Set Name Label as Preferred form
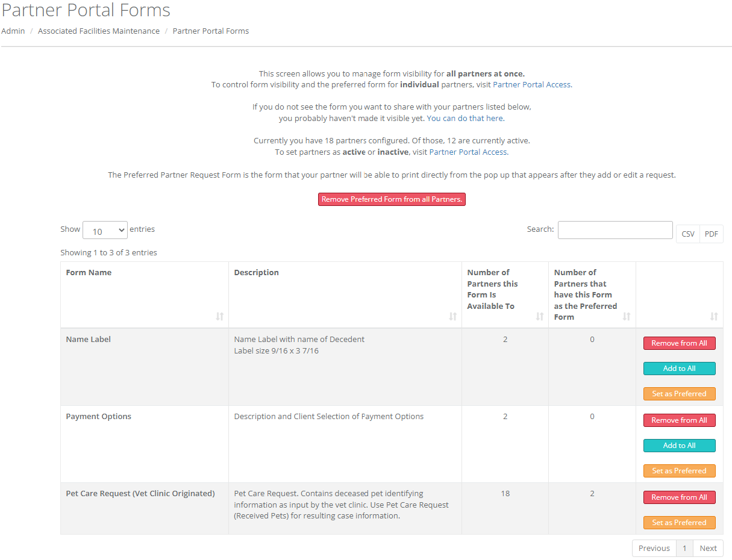 click(x=679, y=394)
